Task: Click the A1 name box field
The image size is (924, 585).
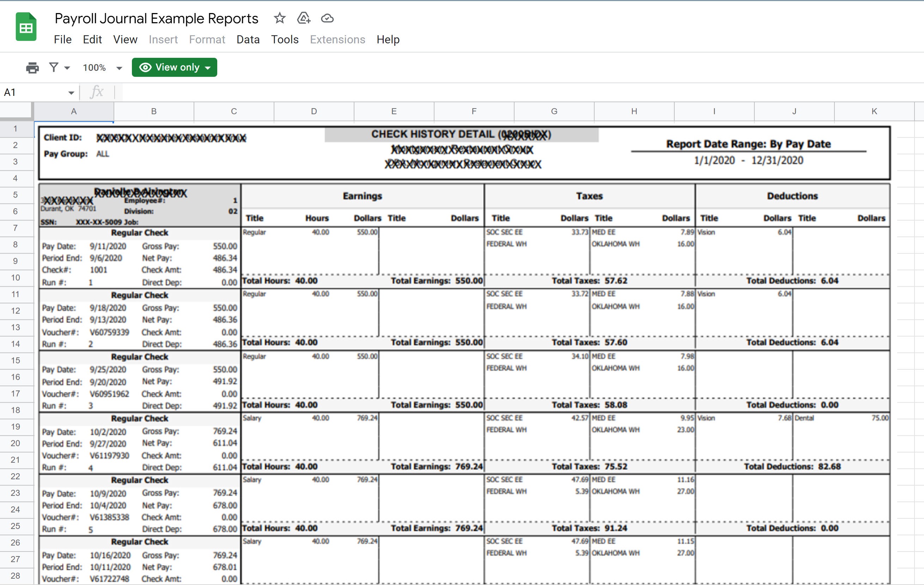Action: [35, 92]
